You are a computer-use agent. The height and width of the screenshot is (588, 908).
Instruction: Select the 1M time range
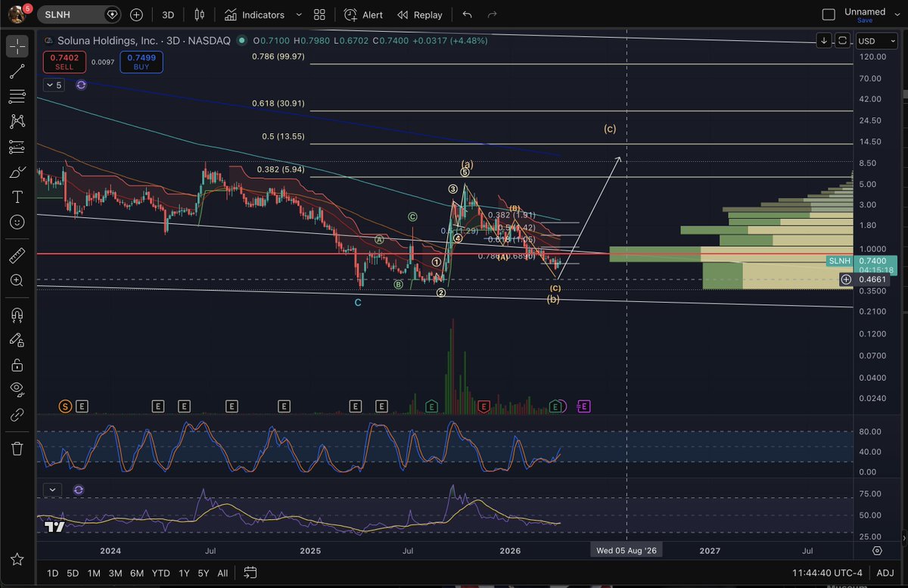click(x=94, y=572)
